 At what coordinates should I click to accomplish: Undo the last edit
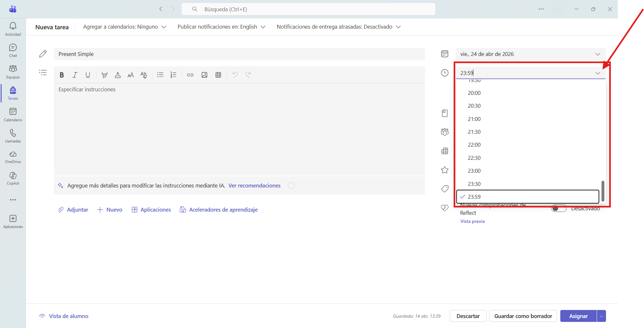point(235,75)
